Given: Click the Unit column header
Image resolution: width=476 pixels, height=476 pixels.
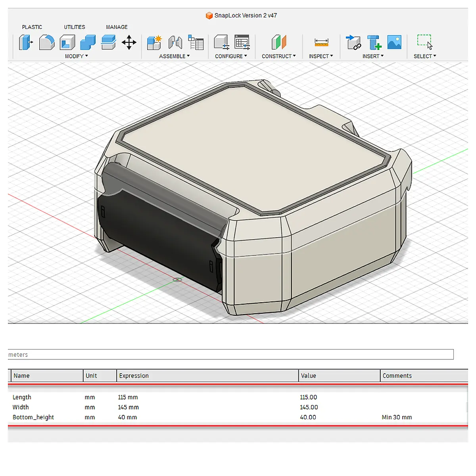Looking at the screenshot, I should coord(100,376).
